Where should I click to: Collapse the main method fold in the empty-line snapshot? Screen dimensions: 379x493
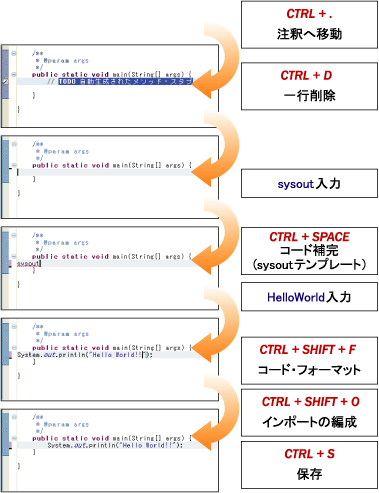coord(14,165)
